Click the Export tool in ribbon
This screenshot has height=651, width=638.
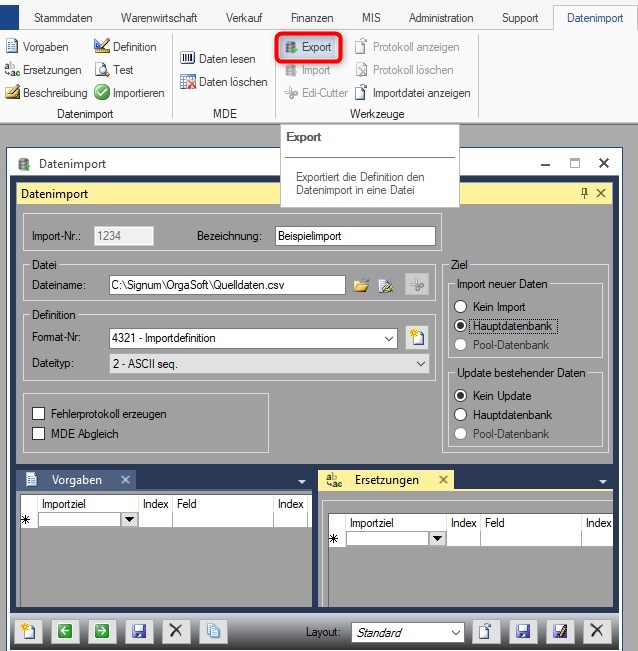[x=308, y=47]
